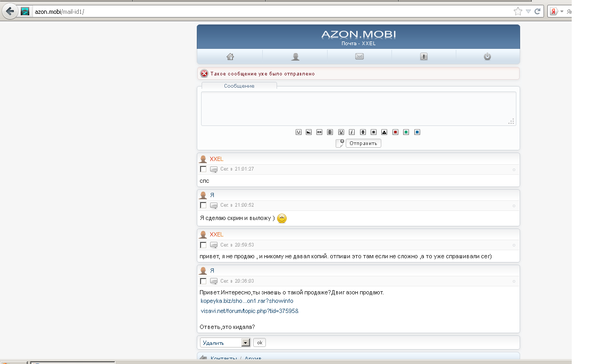Log out using the power icon

click(487, 57)
